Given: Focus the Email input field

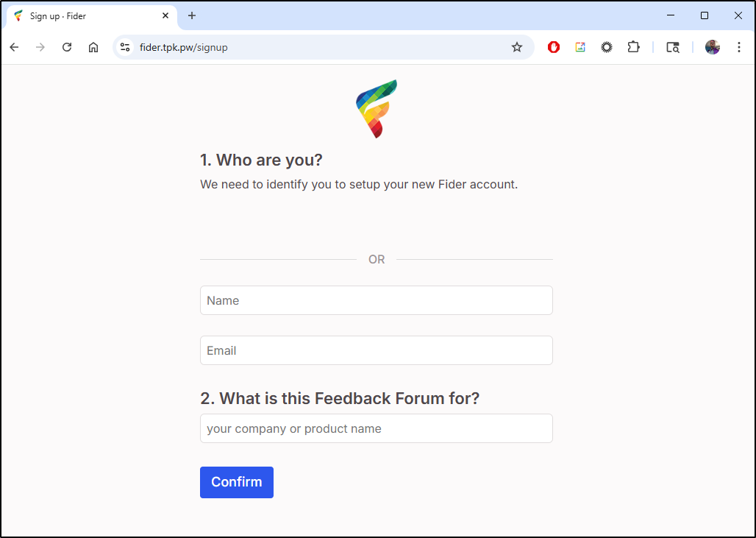Looking at the screenshot, I should [x=377, y=350].
